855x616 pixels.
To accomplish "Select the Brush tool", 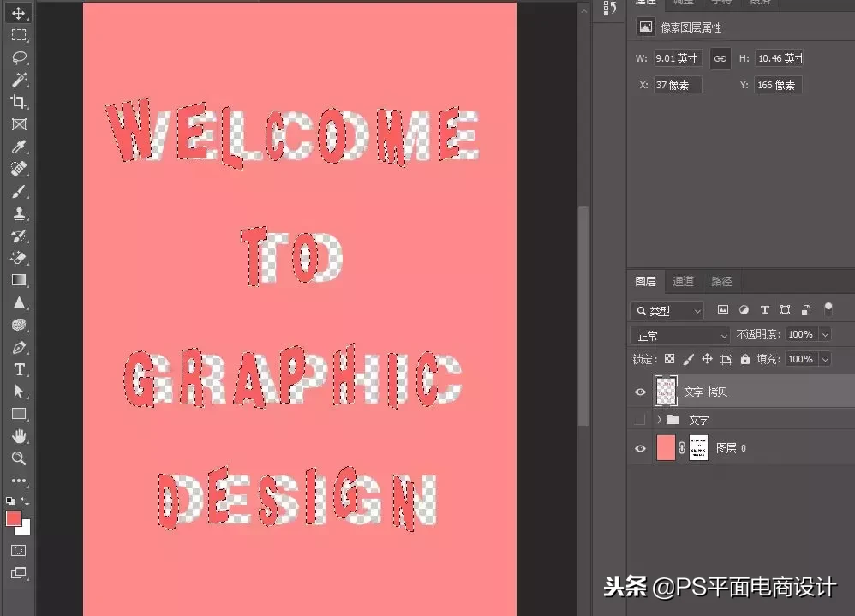I will click(x=19, y=191).
